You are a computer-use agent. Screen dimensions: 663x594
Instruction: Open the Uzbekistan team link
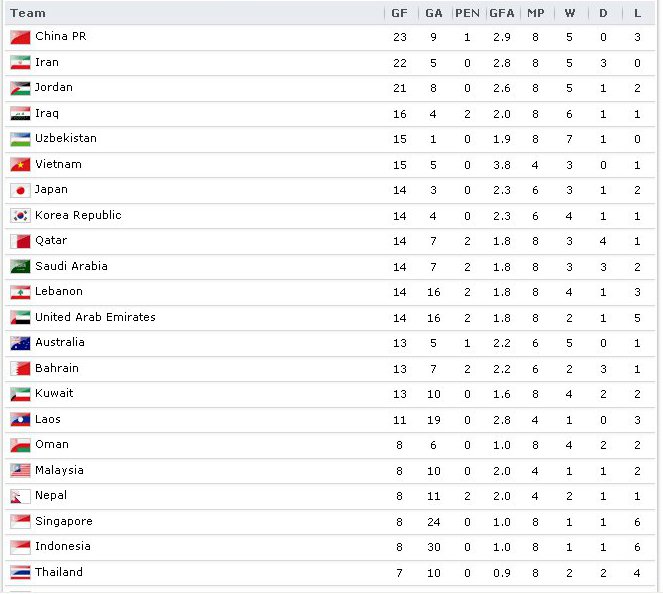(x=66, y=138)
